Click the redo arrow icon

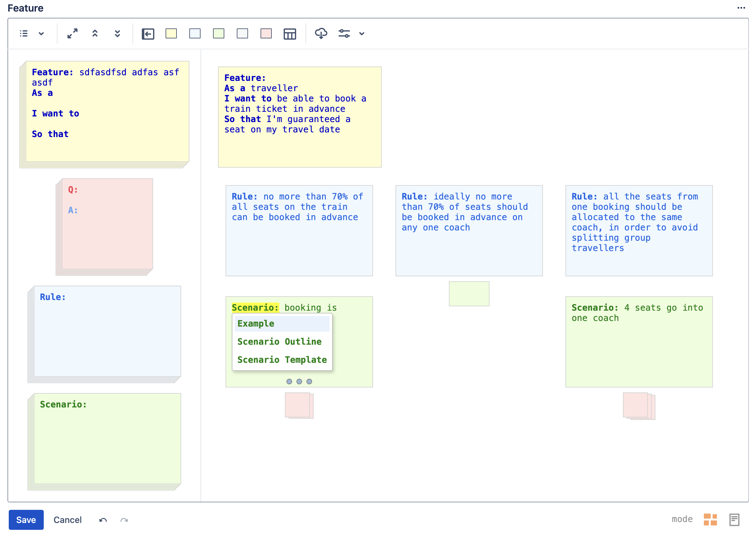pos(124,520)
